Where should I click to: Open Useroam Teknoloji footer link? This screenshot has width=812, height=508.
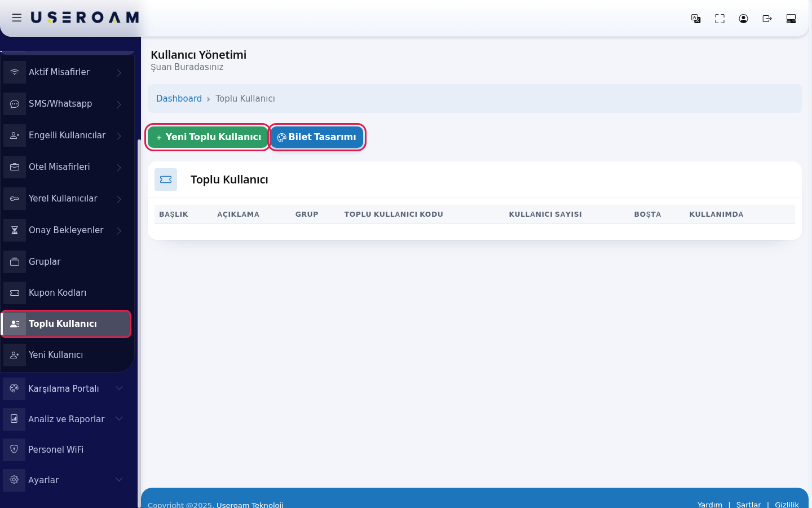click(250, 505)
